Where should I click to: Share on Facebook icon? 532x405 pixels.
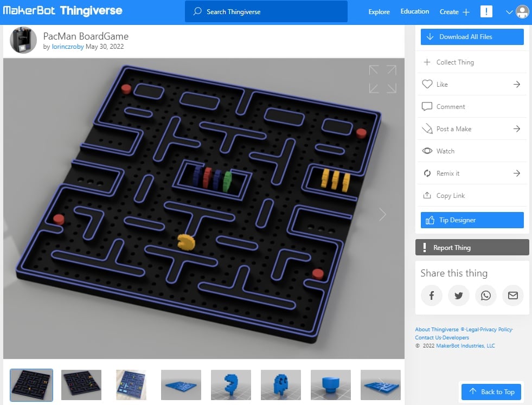(431, 295)
